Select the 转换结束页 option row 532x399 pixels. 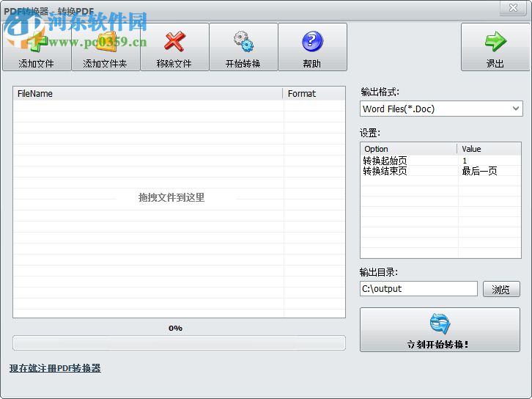pos(440,171)
